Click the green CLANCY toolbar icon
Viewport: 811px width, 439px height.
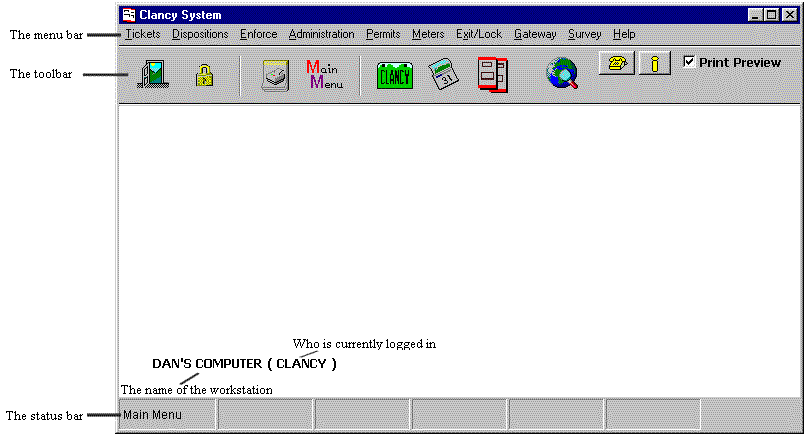[395, 75]
